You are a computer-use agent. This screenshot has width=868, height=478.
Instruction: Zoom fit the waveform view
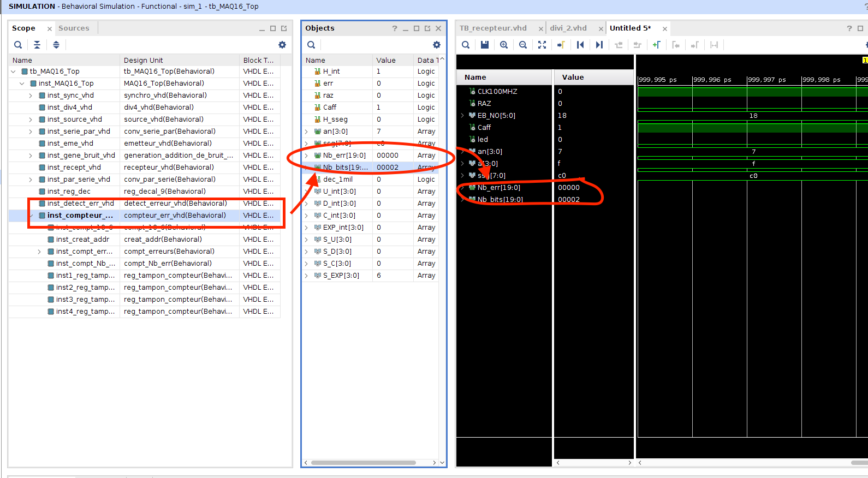[x=542, y=45]
